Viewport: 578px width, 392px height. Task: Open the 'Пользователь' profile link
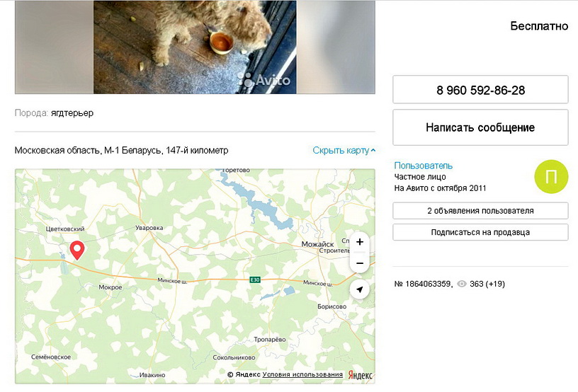coord(424,166)
